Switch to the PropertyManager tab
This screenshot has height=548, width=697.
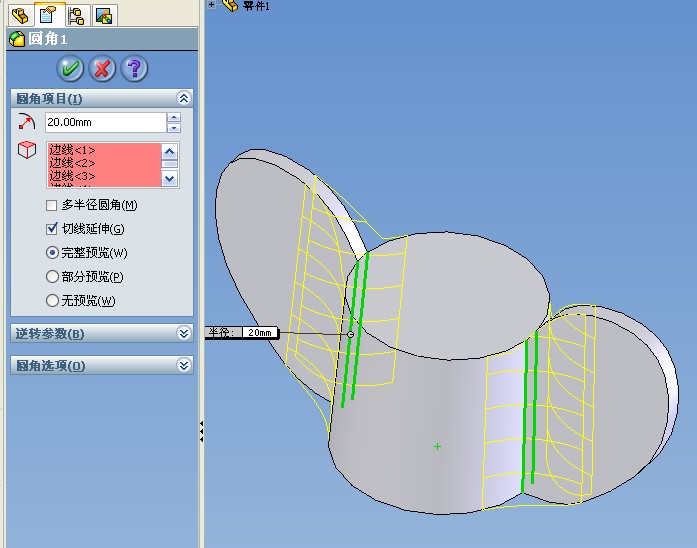[x=48, y=14]
